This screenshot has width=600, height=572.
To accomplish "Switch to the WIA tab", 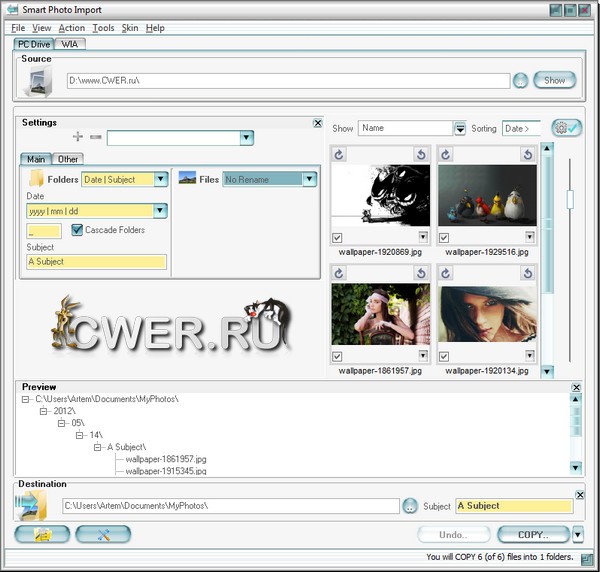I will [71, 44].
